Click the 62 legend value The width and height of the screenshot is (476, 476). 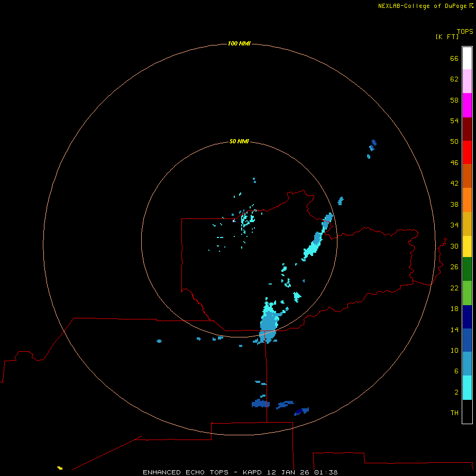454,79
